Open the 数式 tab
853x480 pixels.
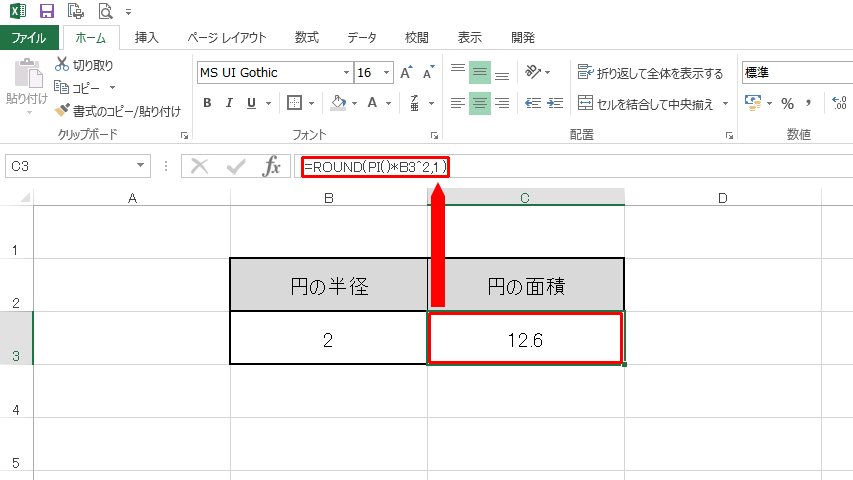[x=307, y=38]
